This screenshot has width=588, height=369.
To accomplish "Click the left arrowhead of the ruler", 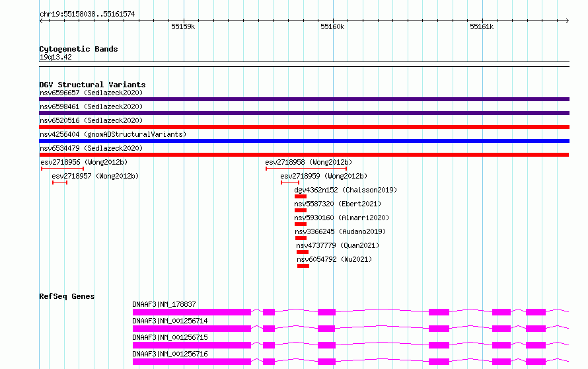I will (41, 20).
